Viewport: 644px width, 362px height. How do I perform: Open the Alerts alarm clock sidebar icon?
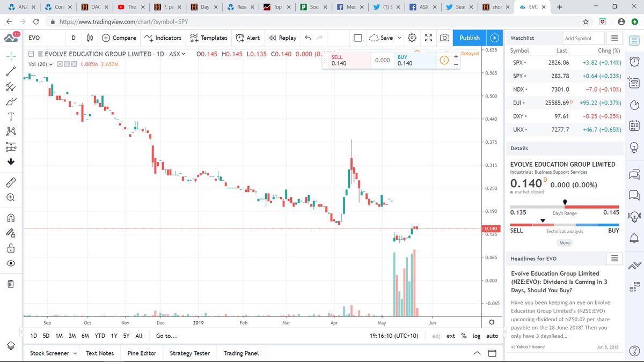tap(634, 61)
